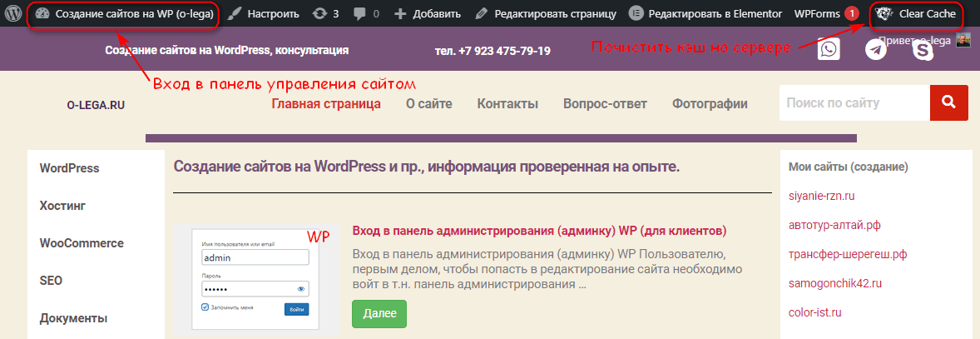
Task: Open the WPForms admin bar item
Action: [825, 13]
